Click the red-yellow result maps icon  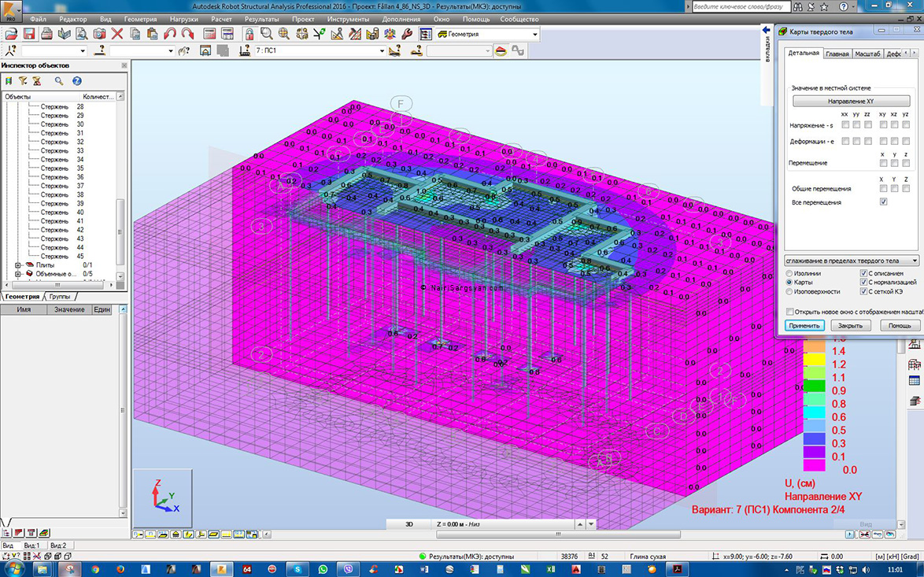pyautogui.click(x=501, y=50)
